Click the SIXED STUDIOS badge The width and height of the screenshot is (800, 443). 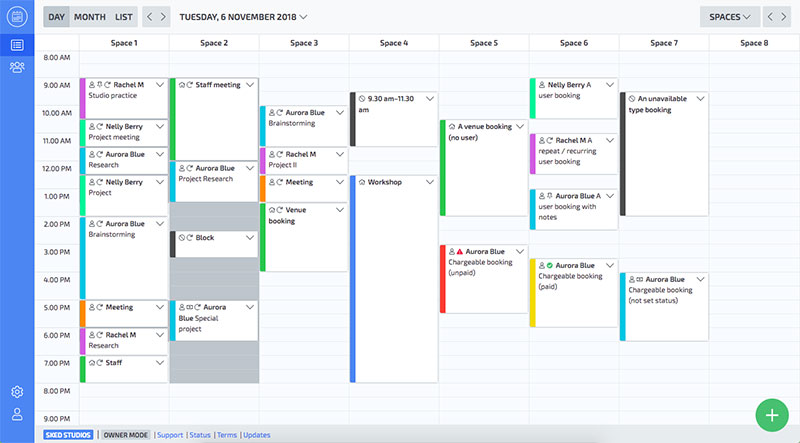68,435
